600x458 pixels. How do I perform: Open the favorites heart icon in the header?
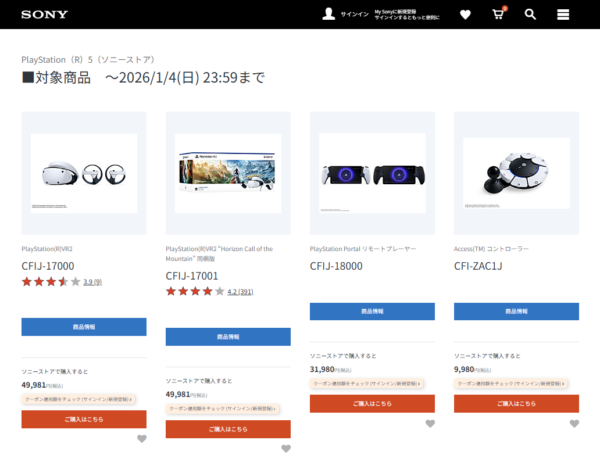(465, 15)
